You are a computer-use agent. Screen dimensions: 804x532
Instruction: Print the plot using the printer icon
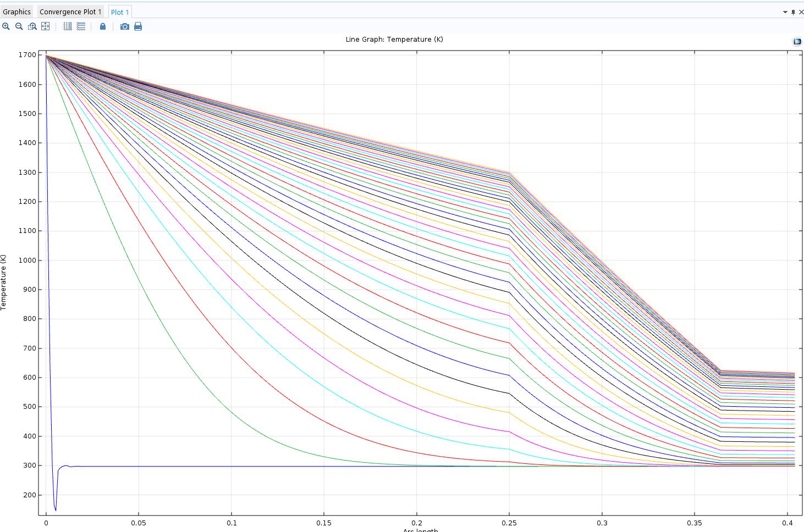(x=138, y=26)
